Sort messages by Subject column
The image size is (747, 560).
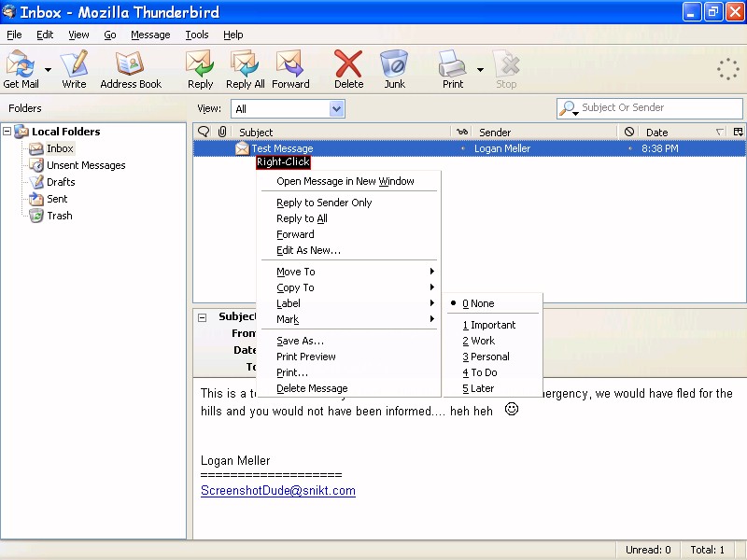pyautogui.click(x=340, y=132)
